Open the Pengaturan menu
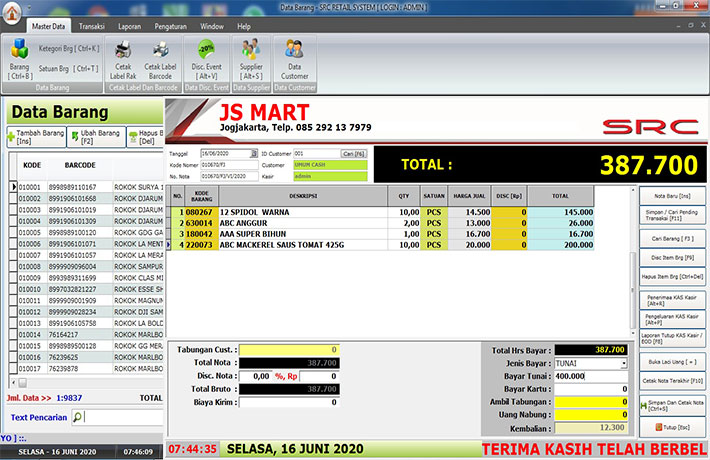 tap(170, 26)
